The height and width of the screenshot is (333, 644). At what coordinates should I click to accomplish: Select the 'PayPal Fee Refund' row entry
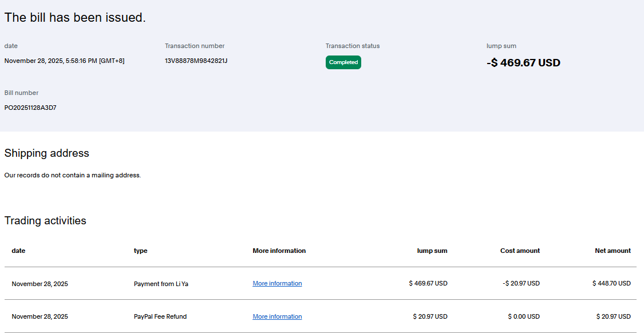point(160,316)
